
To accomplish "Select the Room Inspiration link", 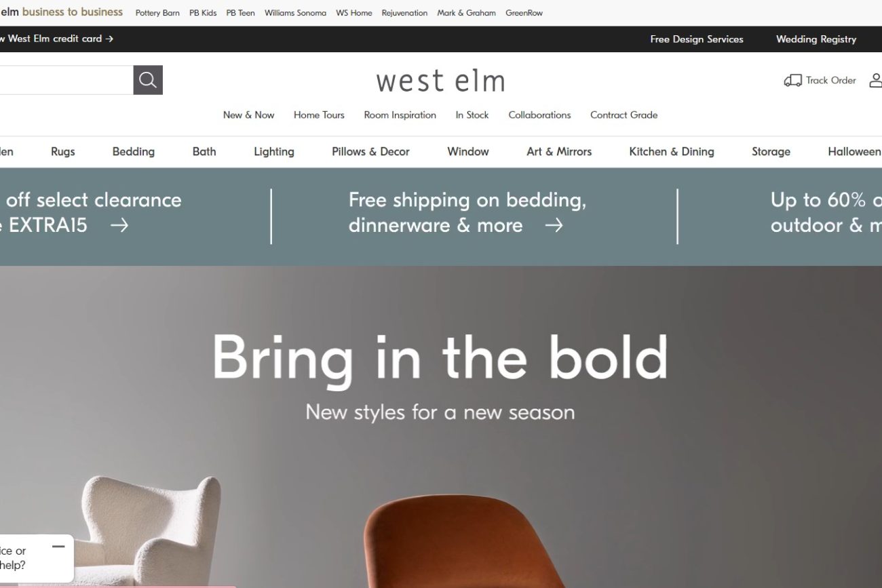I will [x=400, y=115].
